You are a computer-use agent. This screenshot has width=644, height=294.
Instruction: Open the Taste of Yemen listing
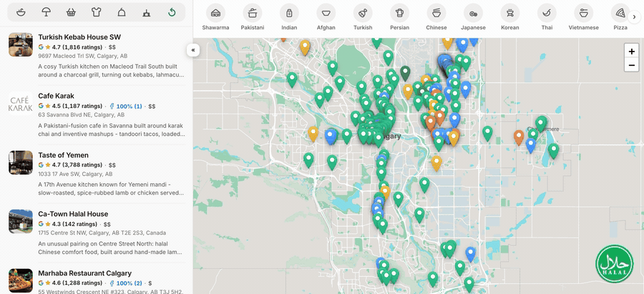63,155
